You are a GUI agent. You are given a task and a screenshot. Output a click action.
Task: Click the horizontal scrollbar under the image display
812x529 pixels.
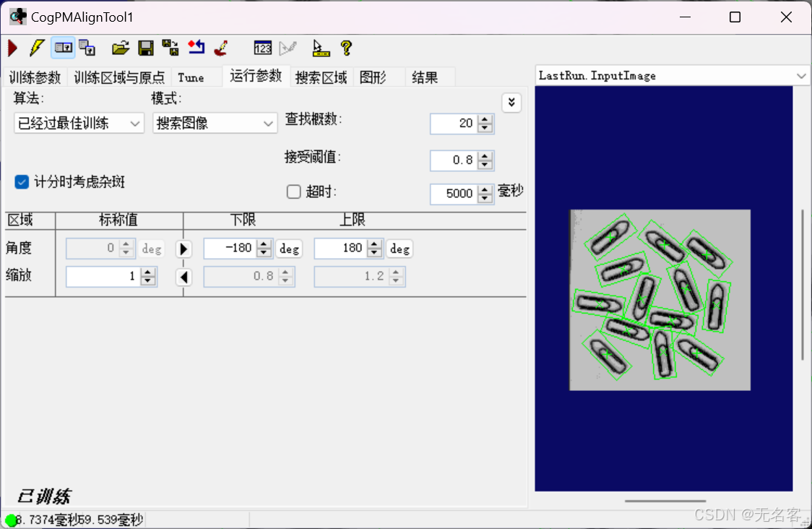tap(665, 501)
